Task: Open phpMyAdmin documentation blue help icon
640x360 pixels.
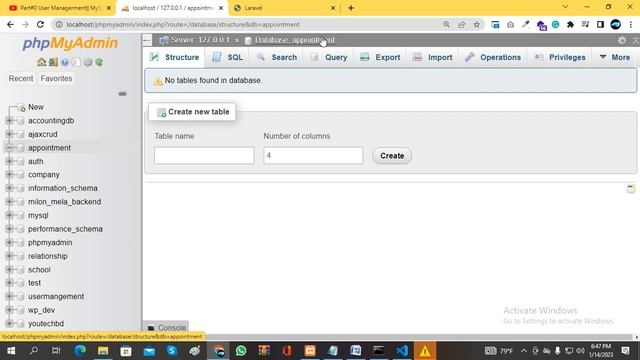Action: point(64,62)
